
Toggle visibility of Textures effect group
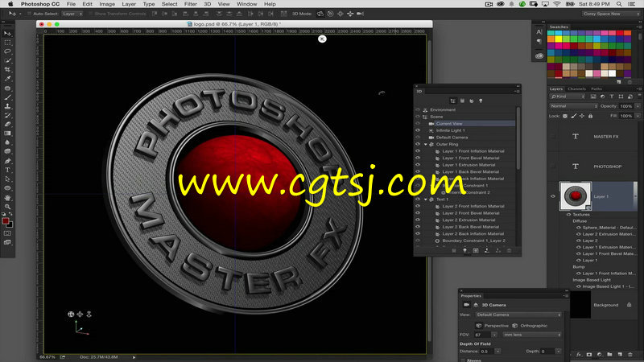(569, 214)
